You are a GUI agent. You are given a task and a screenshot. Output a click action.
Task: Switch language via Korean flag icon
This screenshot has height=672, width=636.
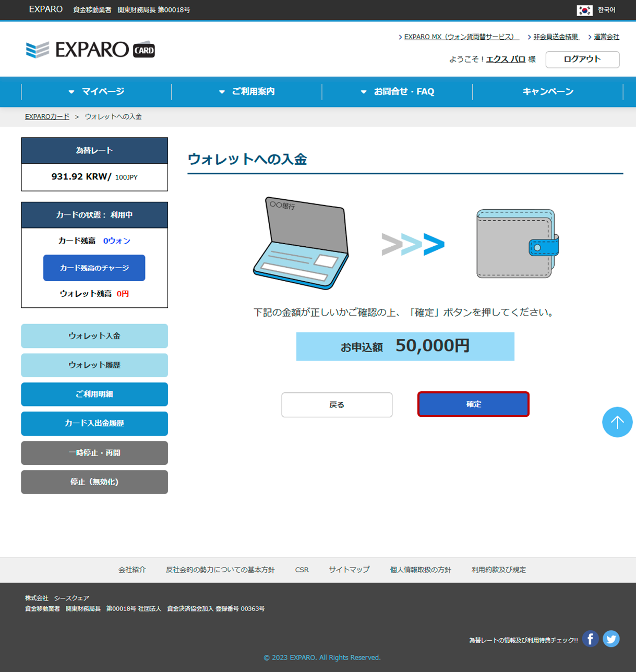(584, 10)
